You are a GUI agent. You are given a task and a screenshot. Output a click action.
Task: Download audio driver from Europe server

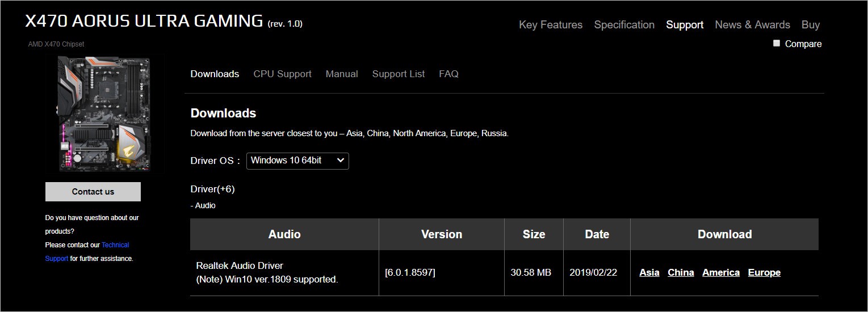764,273
